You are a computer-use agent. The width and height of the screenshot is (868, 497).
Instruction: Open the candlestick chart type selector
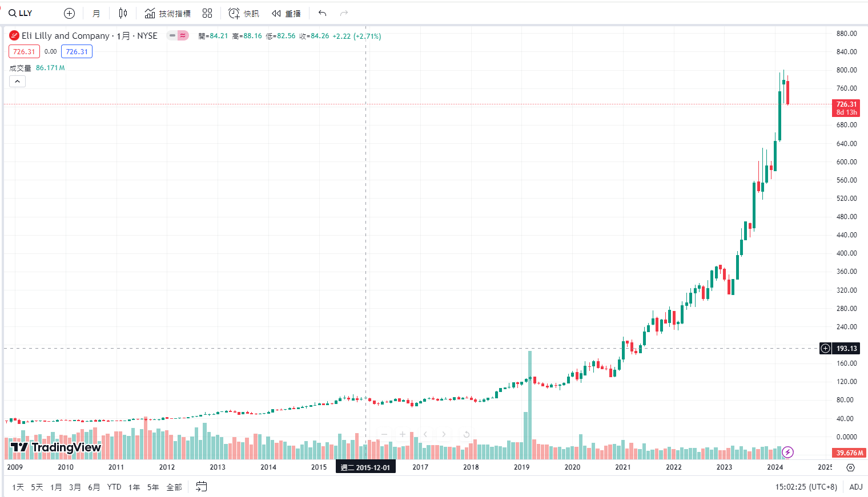pyautogui.click(x=123, y=13)
